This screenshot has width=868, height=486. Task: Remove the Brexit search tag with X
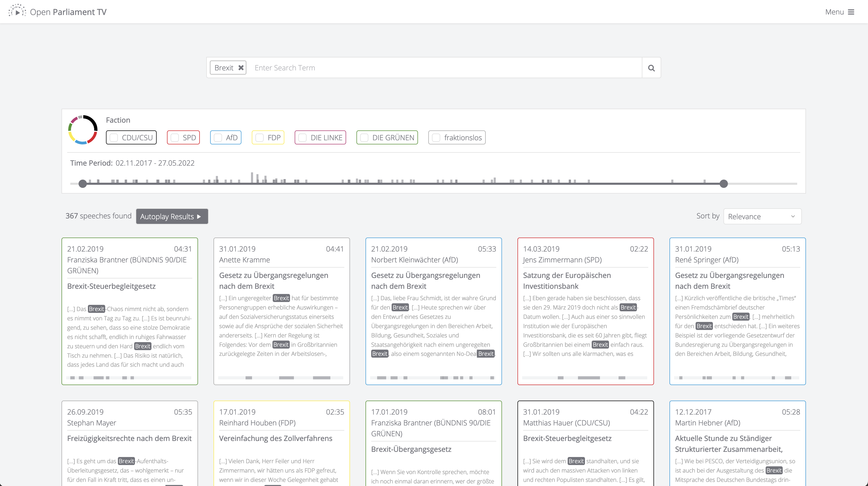coord(241,68)
